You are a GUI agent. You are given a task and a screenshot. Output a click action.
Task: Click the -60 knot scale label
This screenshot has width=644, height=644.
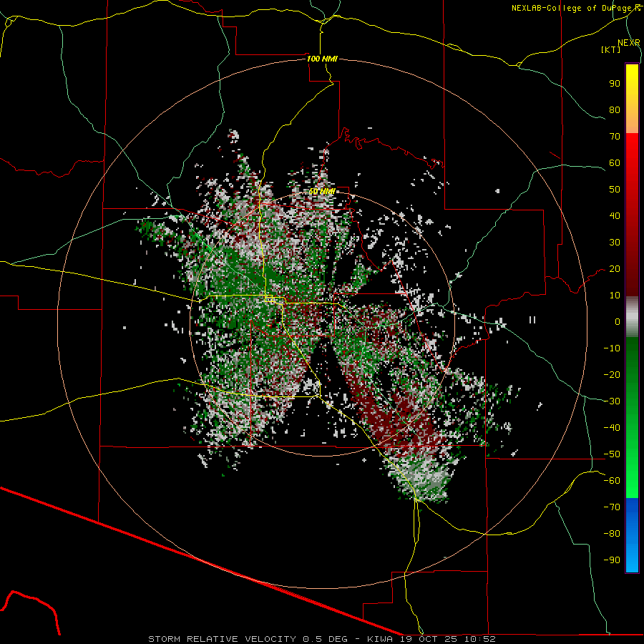[x=612, y=481]
